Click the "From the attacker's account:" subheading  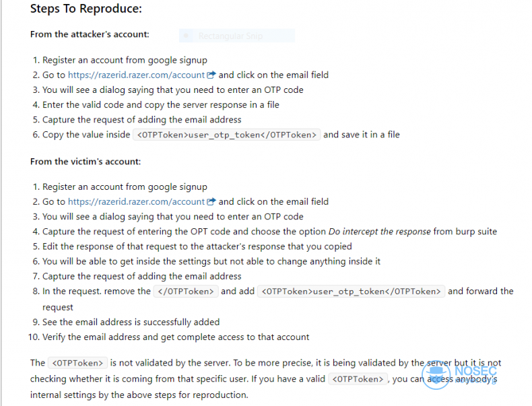tap(90, 34)
